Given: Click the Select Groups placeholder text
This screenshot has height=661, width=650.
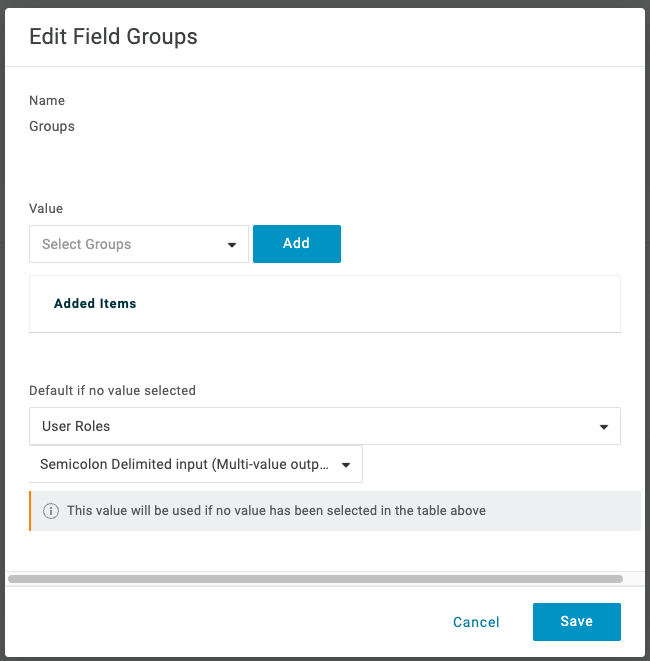Looking at the screenshot, I should [x=87, y=244].
